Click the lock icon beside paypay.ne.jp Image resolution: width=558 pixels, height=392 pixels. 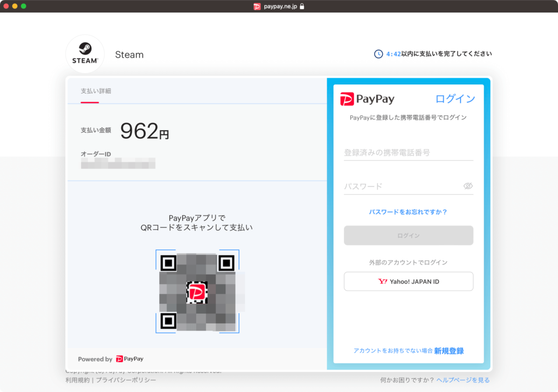[302, 6]
